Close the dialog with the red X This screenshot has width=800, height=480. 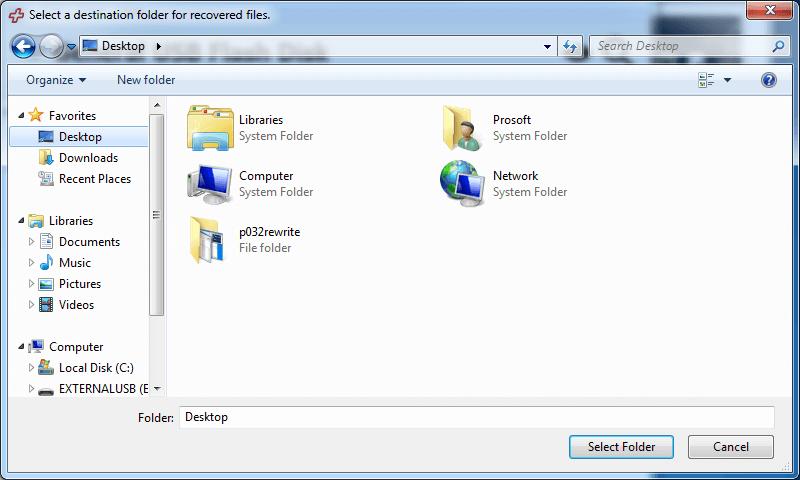tap(770, 10)
